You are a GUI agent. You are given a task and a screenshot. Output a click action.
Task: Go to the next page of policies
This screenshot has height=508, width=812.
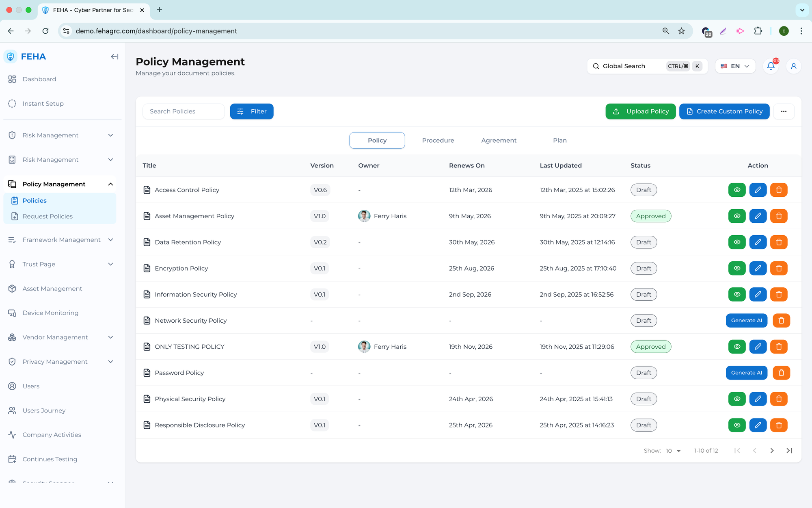(x=772, y=450)
